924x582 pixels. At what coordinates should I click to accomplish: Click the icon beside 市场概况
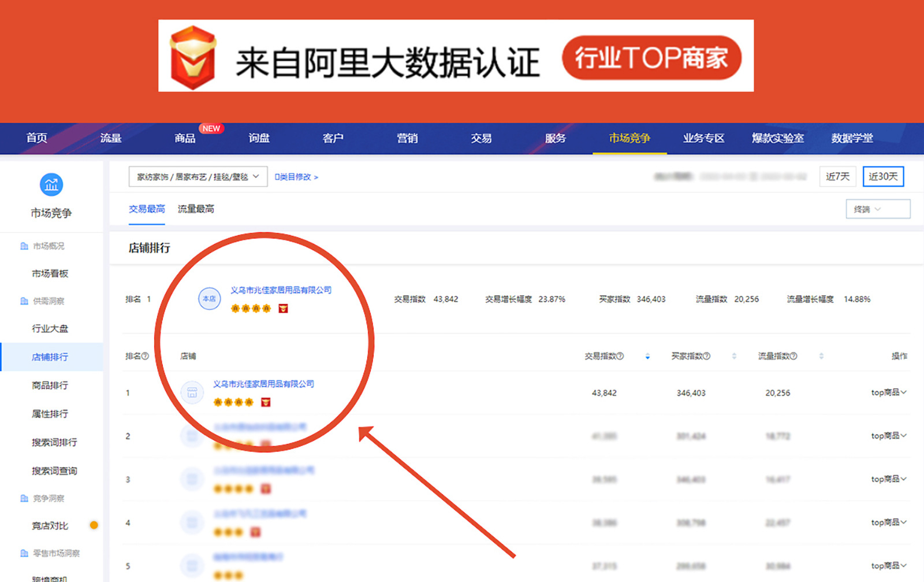[x=24, y=246]
